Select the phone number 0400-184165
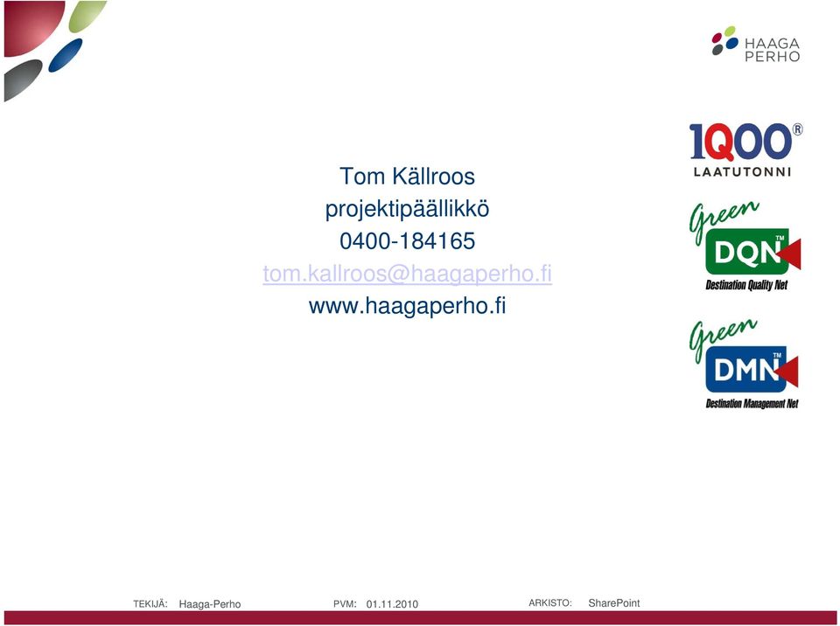Image resolution: width=840 pixels, height=626 pixels. (407, 241)
